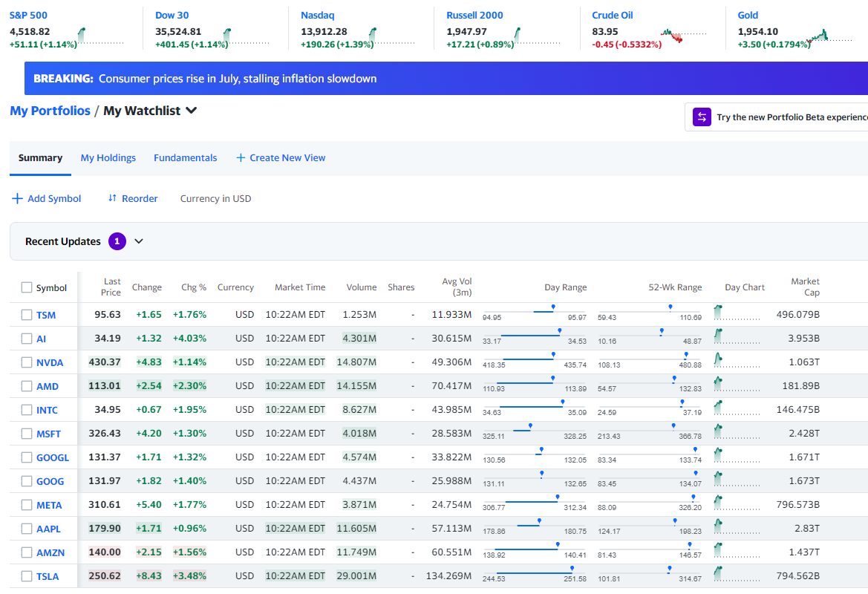
Task: Expand the My Watchlist dropdown
Action: pos(191,111)
